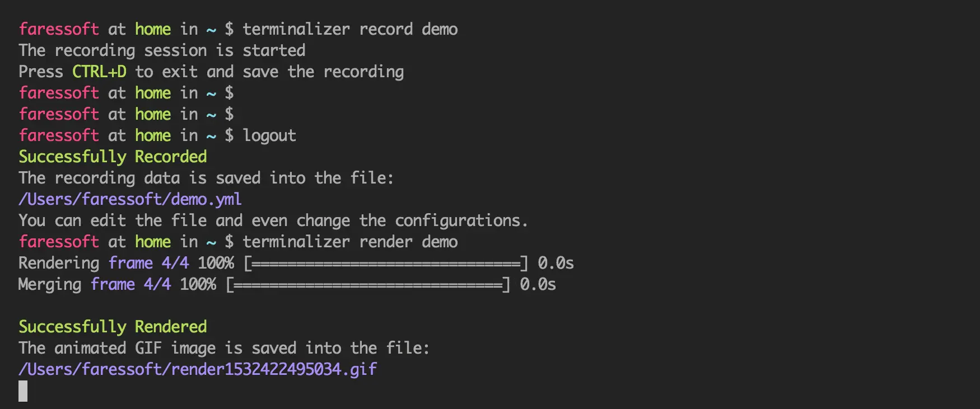Click the green 'home' hostname on first line
This screenshot has height=409, width=980.
[153, 29]
